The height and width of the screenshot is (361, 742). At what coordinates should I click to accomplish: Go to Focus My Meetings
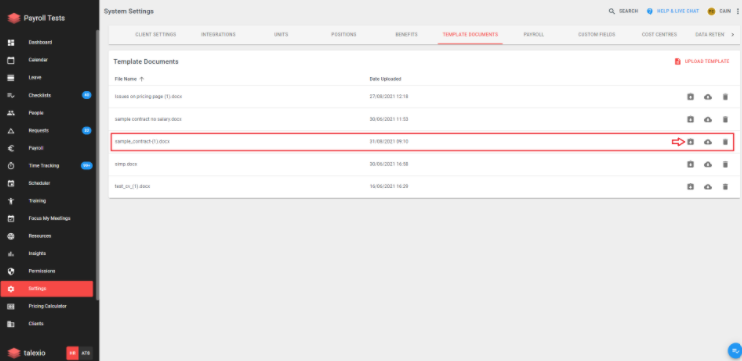point(49,219)
